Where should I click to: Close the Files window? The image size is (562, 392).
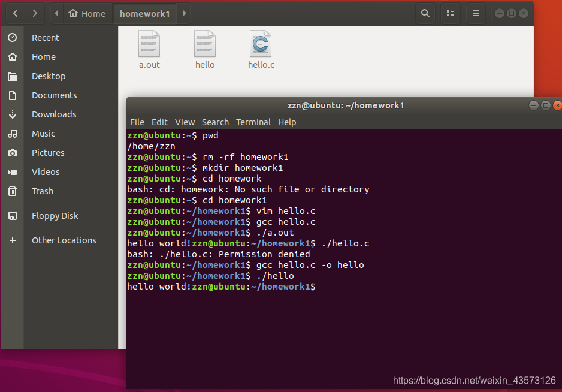524,14
